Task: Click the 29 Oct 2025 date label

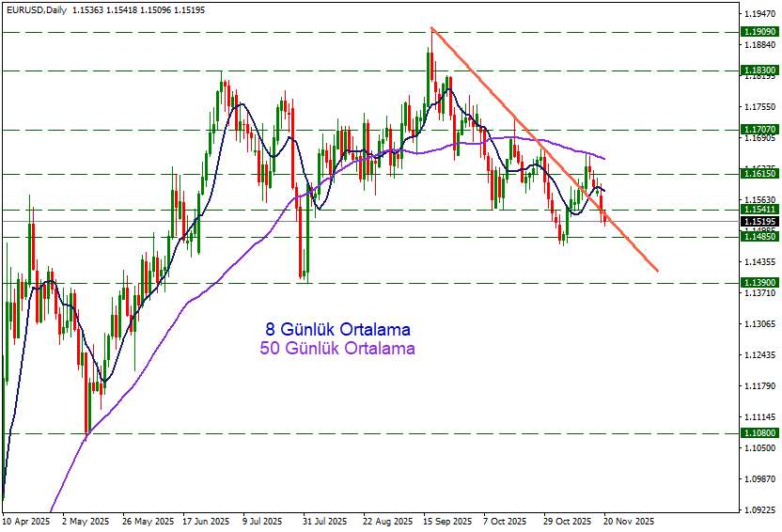Action: [569, 521]
